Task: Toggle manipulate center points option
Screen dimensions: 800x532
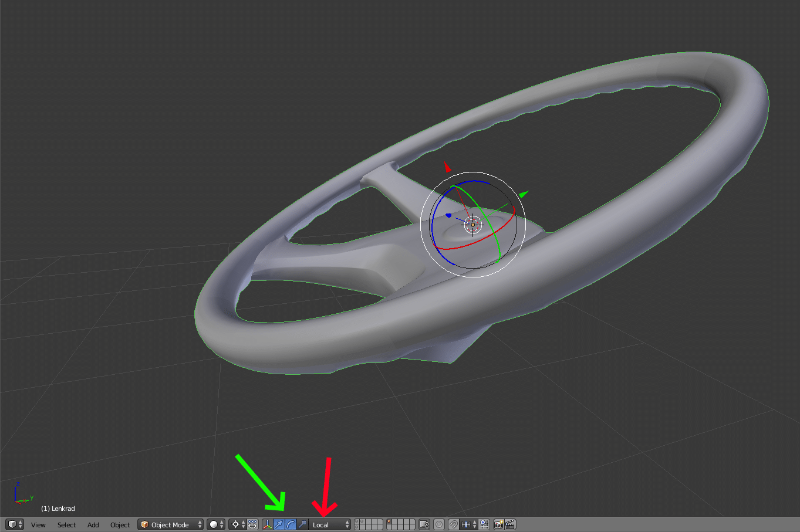Action: [x=252, y=524]
